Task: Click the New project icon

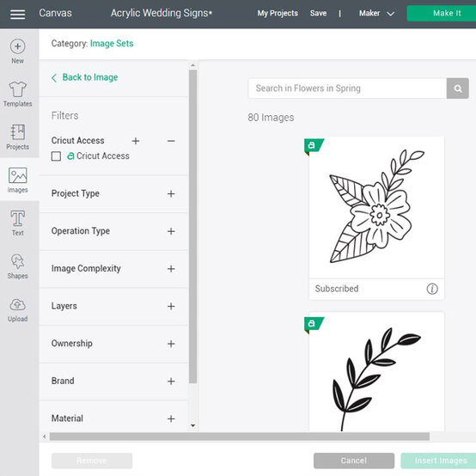Action: (17, 46)
